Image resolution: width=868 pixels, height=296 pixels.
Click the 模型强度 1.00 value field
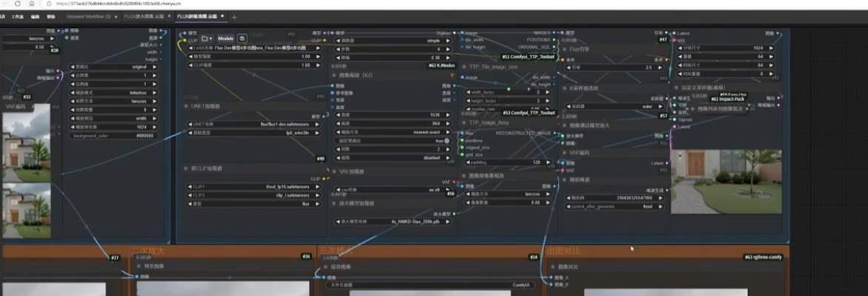click(254, 56)
